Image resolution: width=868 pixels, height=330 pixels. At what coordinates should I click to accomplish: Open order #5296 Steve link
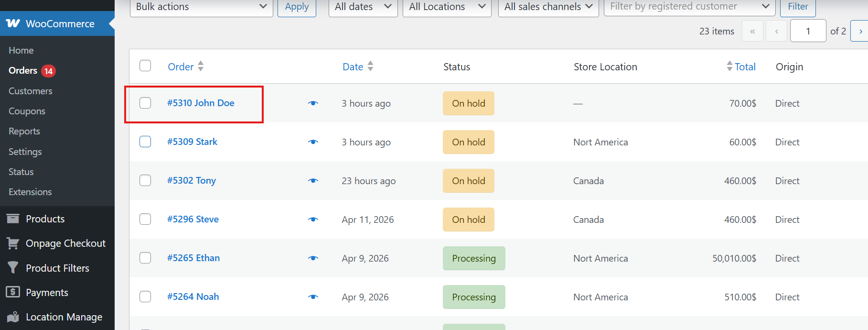(193, 219)
